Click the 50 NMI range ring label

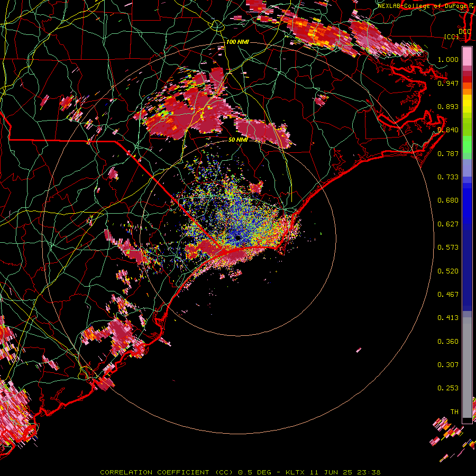238,140
